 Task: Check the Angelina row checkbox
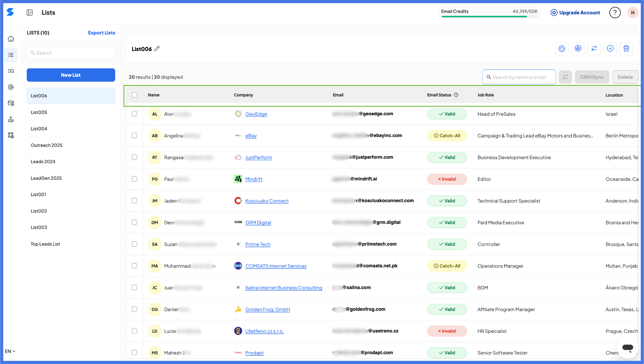(135, 135)
